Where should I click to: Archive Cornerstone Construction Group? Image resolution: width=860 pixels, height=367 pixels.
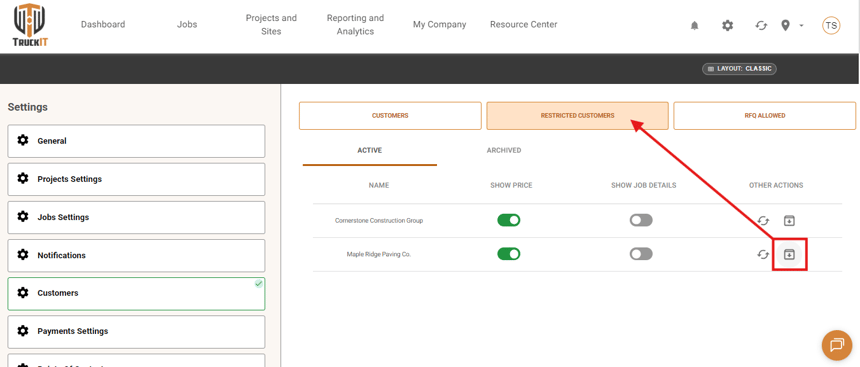point(789,221)
